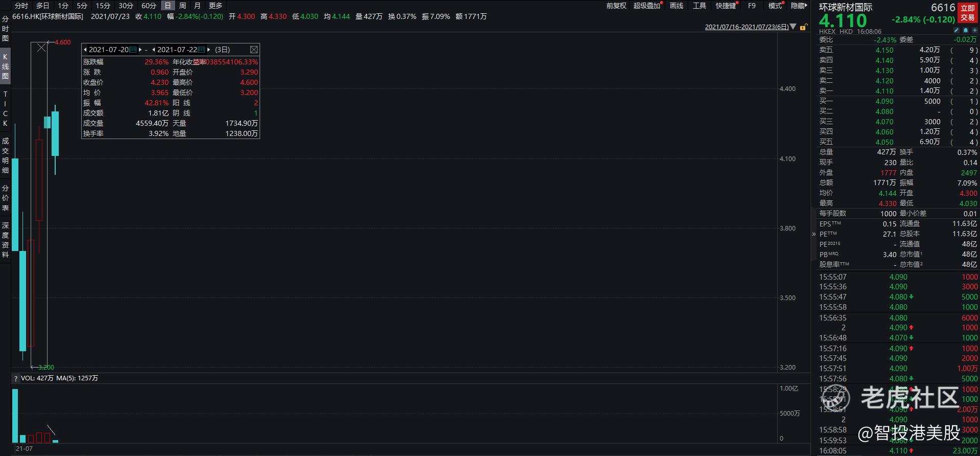Select the 月 monthly period
The image size is (980, 456).
tap(197, 6)
